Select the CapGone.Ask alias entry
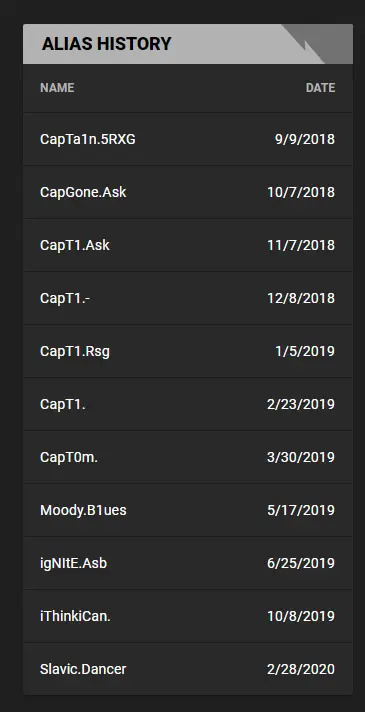 click(x=187, y=193)
